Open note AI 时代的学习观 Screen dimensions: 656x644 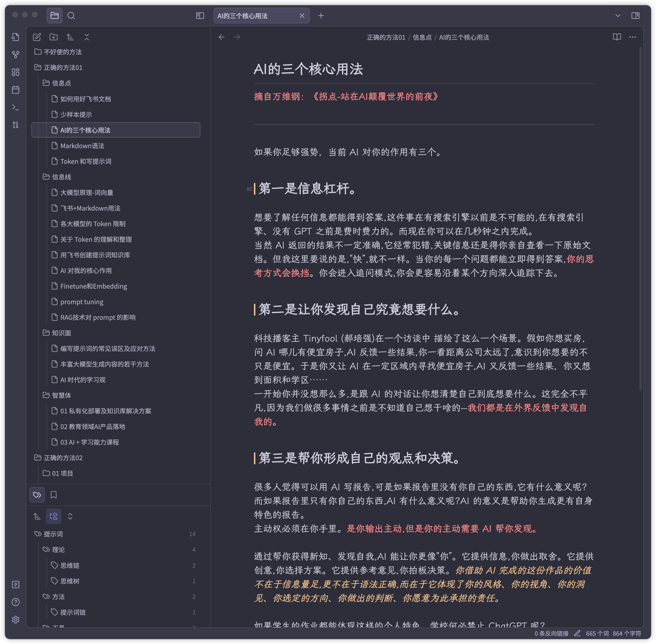click(x=116, y=380)
